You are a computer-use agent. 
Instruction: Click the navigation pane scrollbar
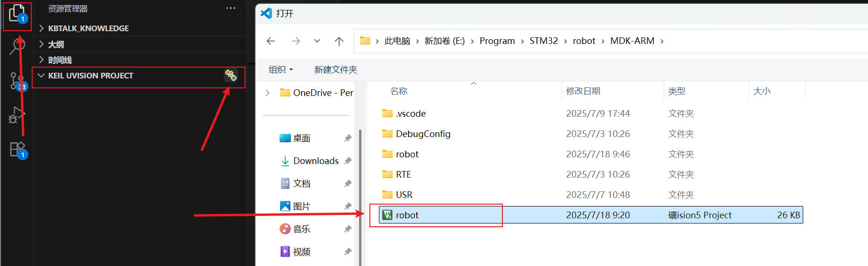(360, 197)
